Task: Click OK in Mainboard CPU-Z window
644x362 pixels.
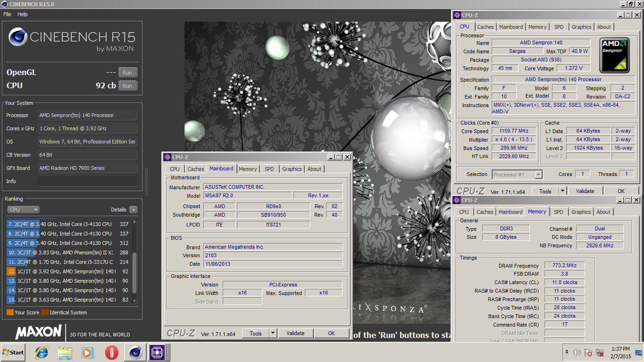Action: (332, 333)
